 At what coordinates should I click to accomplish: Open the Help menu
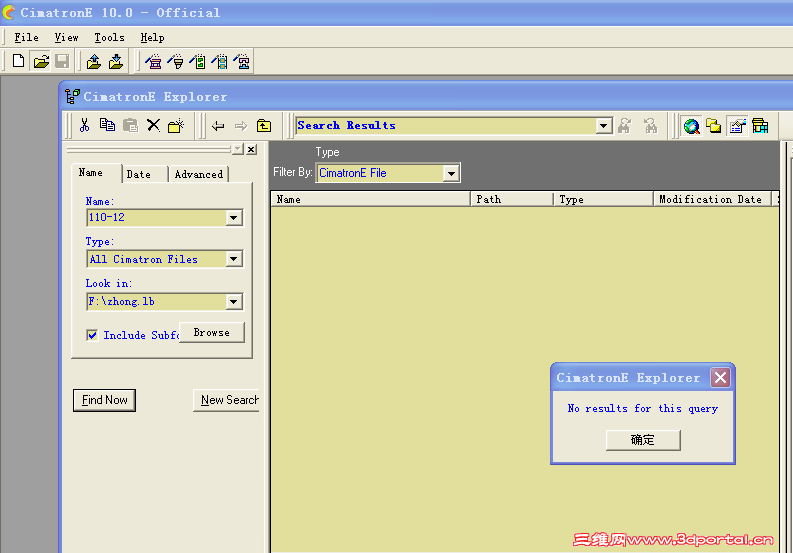(x=152, y=37)
